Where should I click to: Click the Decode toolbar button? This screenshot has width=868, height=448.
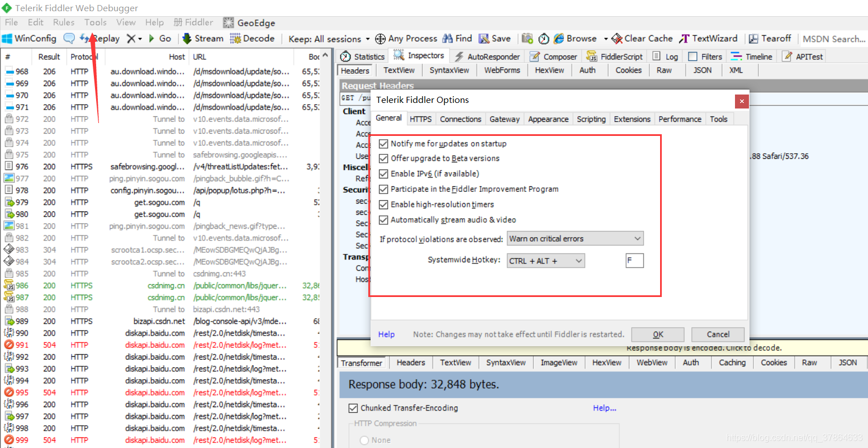[252, 39]
